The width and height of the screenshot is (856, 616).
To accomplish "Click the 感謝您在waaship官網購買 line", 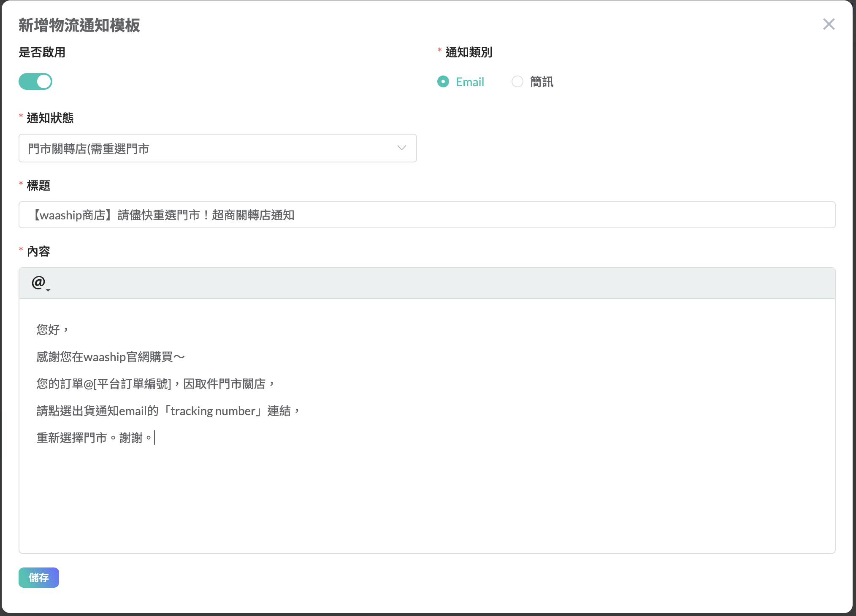I will pos(110,357).
